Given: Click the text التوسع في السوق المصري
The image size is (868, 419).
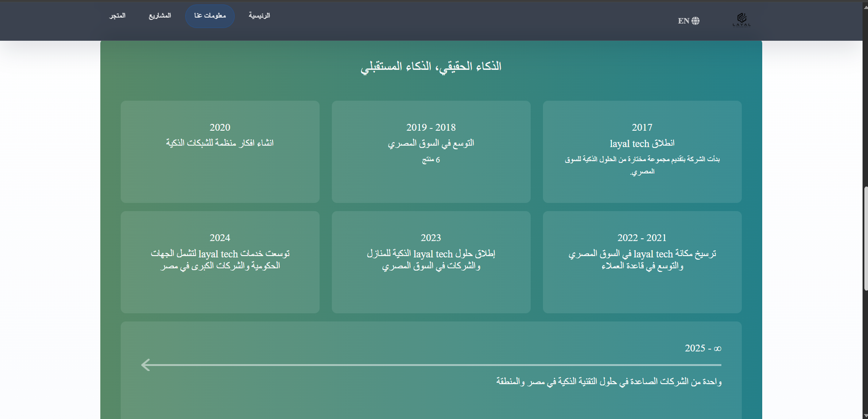Looking at the screenshot, I should [x=431, y=143].
